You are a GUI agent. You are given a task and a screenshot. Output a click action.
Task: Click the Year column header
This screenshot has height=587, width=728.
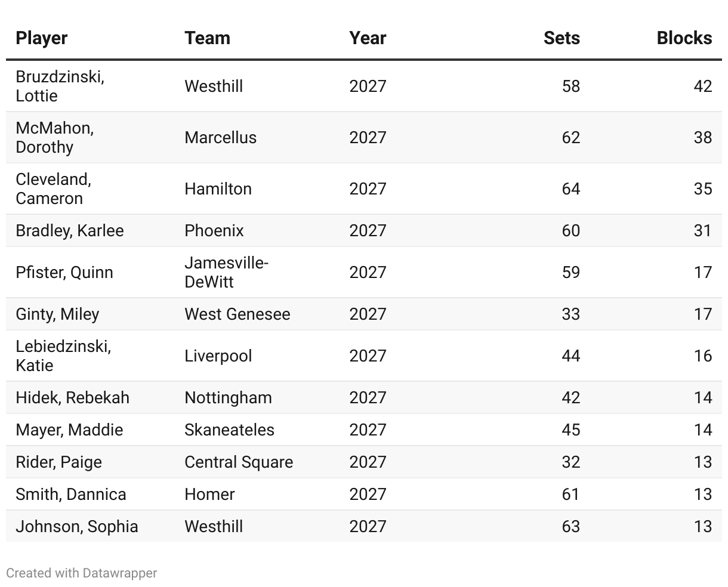tap(368, 38)
